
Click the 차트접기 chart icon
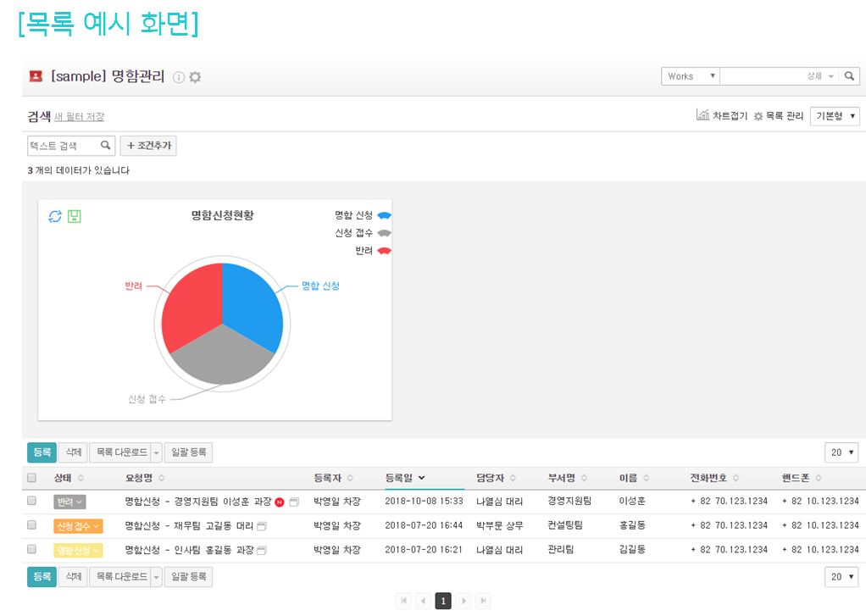702,115
